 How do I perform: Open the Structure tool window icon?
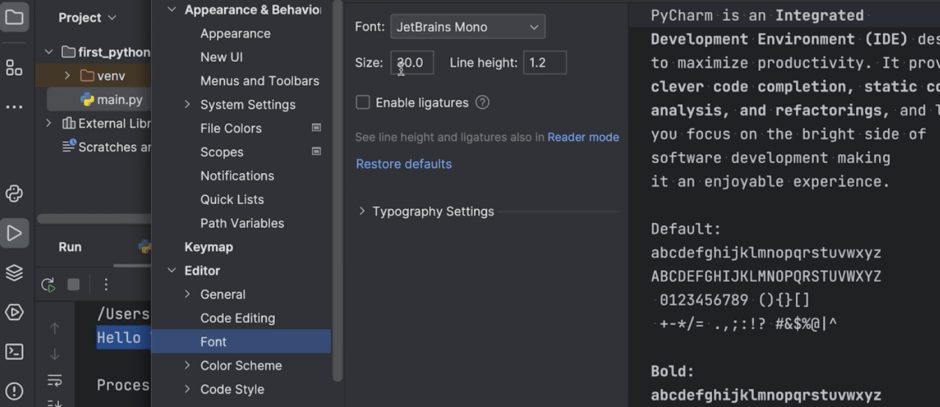(x=14, y=68)
